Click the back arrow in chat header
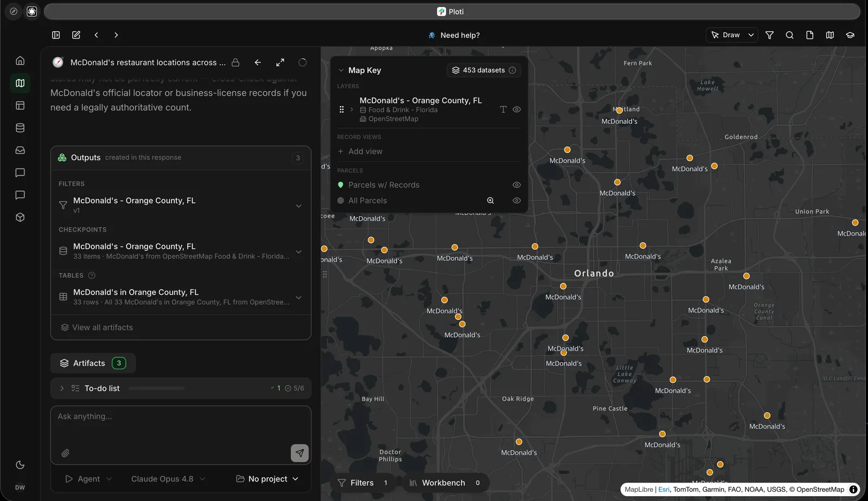Viewport: 868px width, 501px height. click(258, 62)
